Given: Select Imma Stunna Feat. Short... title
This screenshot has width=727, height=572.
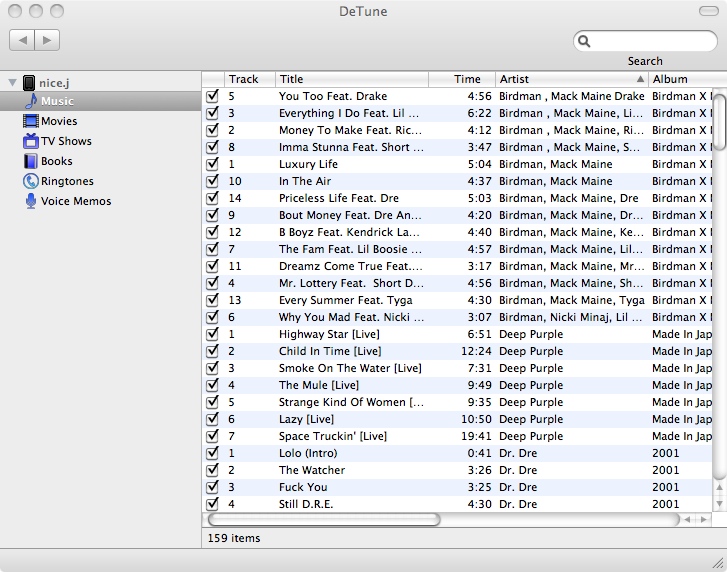Looking at the screenshot, I should click(351, 147).
